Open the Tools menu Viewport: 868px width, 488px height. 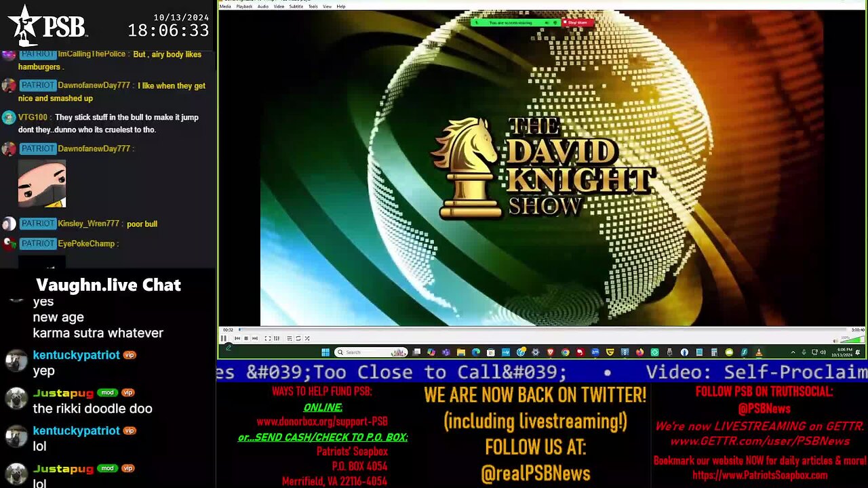313,6
